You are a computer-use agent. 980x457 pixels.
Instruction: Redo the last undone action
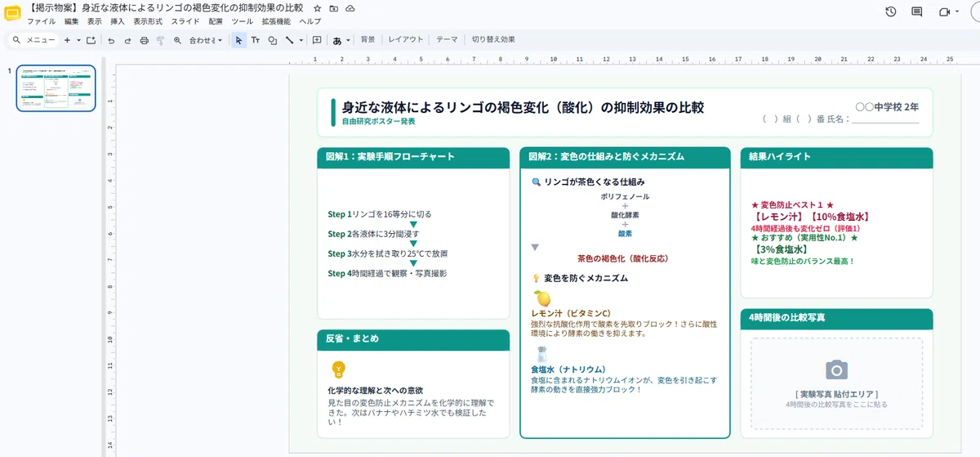click(127, 40)
